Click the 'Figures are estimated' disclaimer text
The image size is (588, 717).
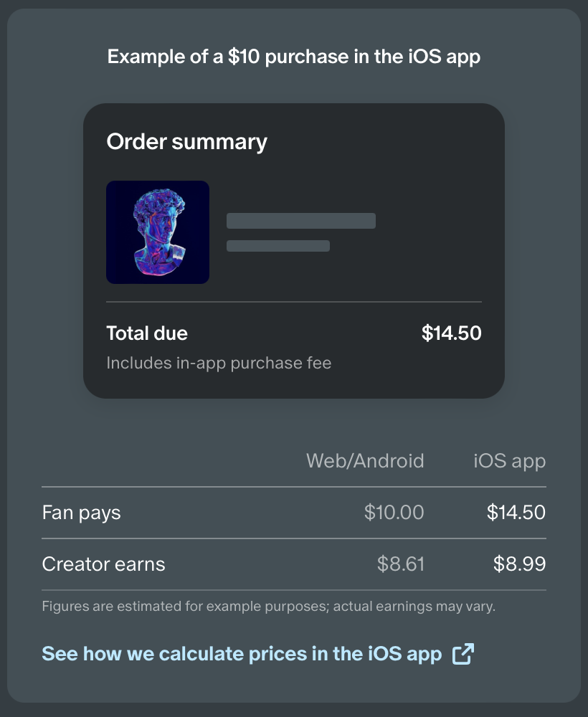point(269,607)
